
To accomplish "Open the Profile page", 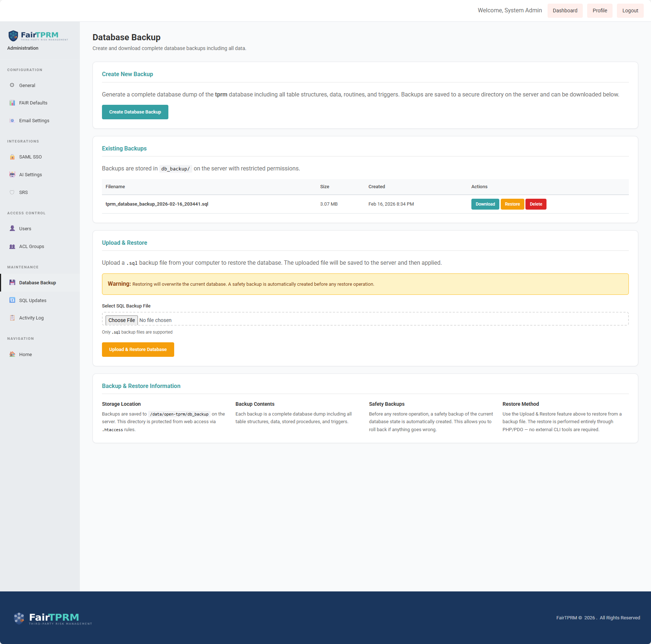I will point(599,11).
